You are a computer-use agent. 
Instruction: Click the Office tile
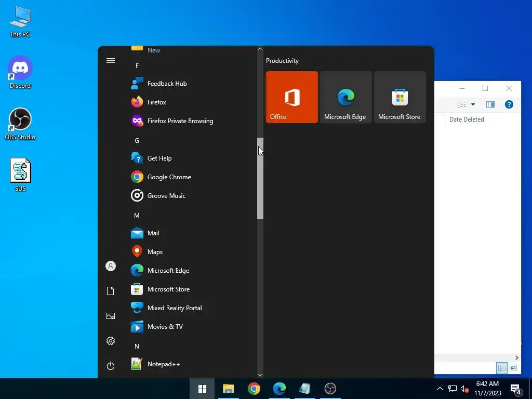292,97
